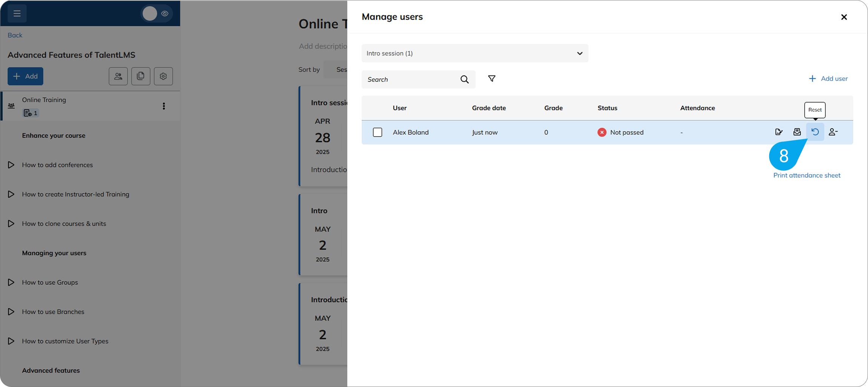Click the magnifier search icon

tap(465, 79)
